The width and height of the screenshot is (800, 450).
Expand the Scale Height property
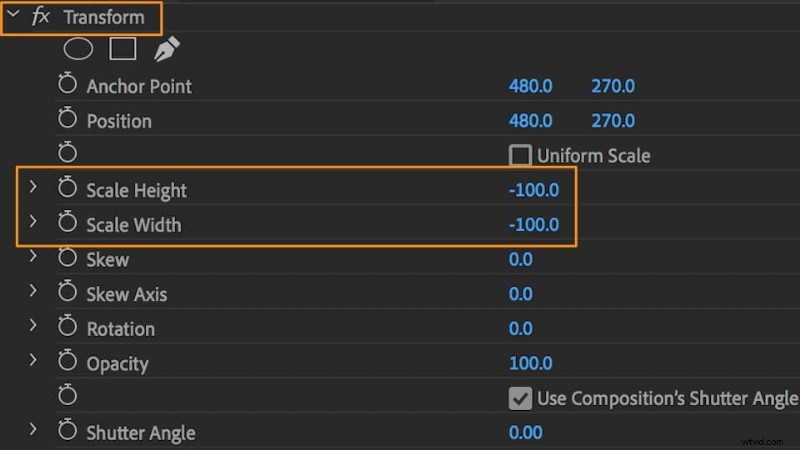33,187
